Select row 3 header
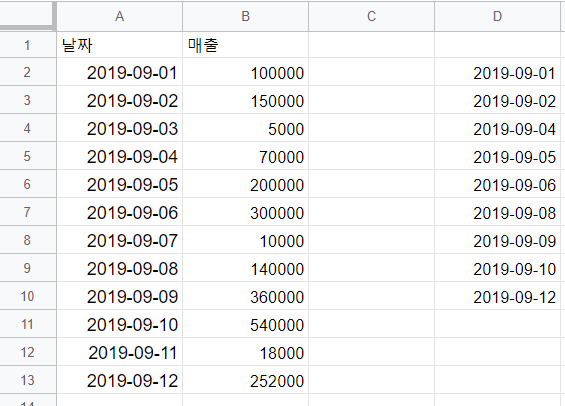The width and height of the screenshot is (565, 406). coord(27,100)
